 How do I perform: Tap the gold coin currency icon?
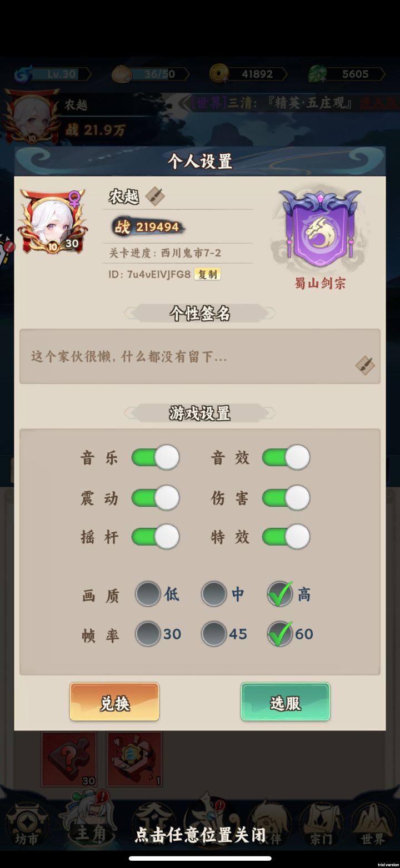tap(219, 73)
